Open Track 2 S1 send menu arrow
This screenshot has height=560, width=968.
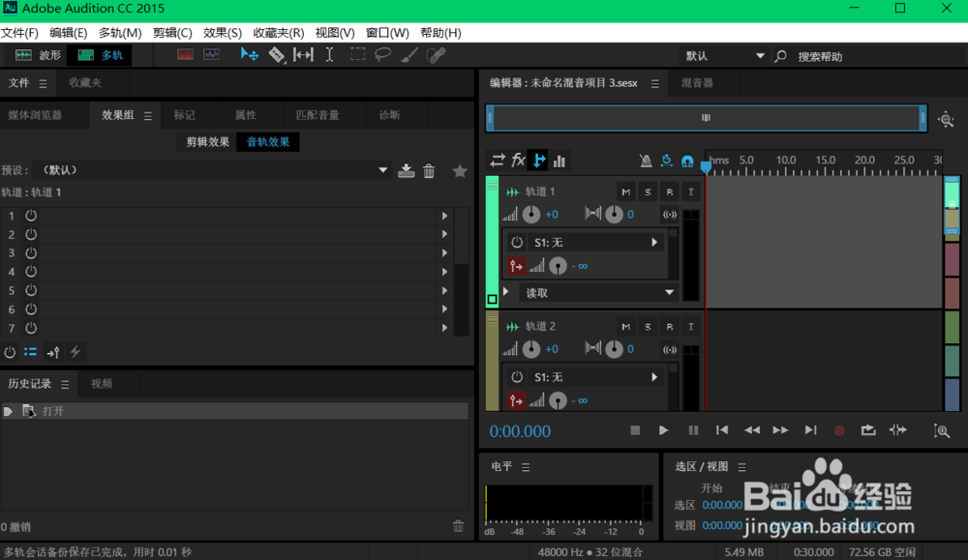pyautogui.click(x=654, y=377)
